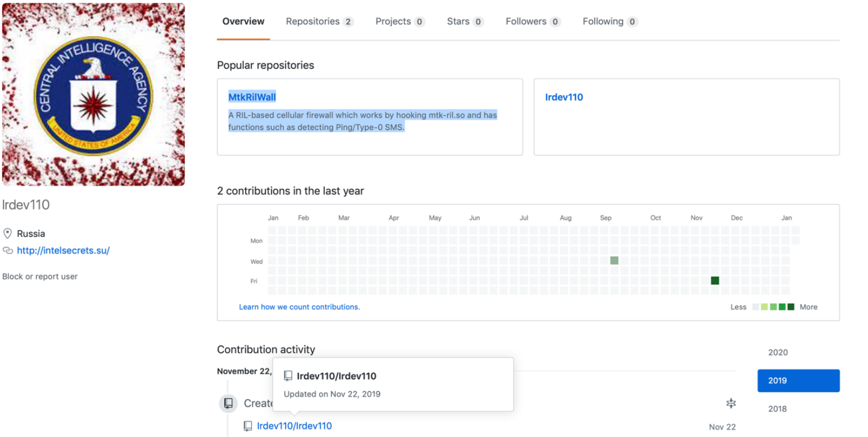Click the repository icon in the hover card
868x437 pixels.
pyautogui.click(x=288, y=376)
